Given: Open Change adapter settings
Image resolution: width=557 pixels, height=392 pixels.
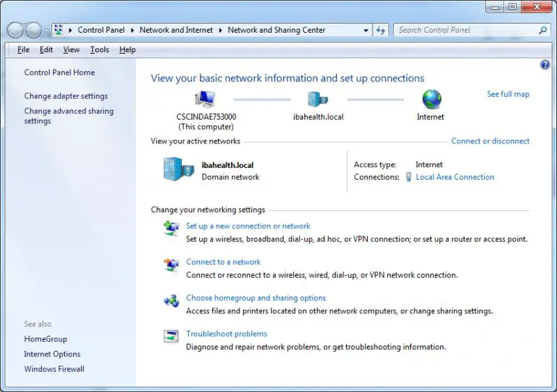Looking at the screenshot, I should click(x=65, y=96).
